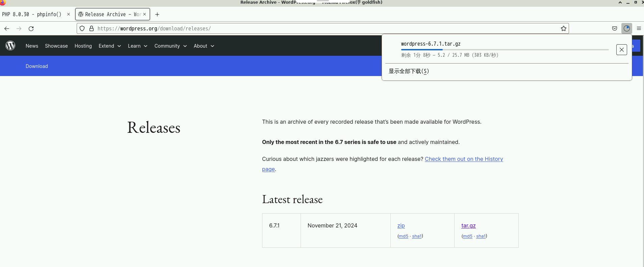Open the History page link
Image resolution: width=644 pixels, height=267 pixels.
point(464,159)
